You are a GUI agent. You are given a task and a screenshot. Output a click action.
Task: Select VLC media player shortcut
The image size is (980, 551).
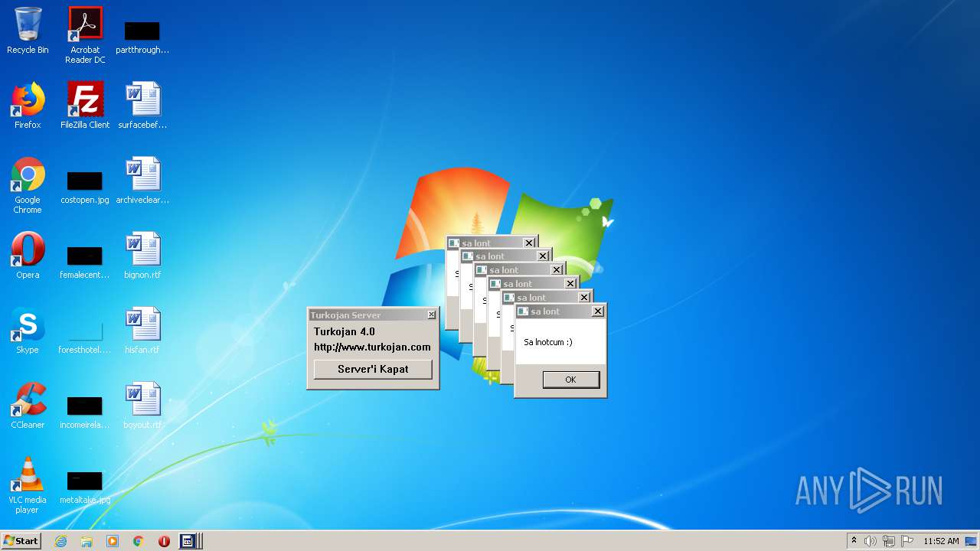[28, 486]
